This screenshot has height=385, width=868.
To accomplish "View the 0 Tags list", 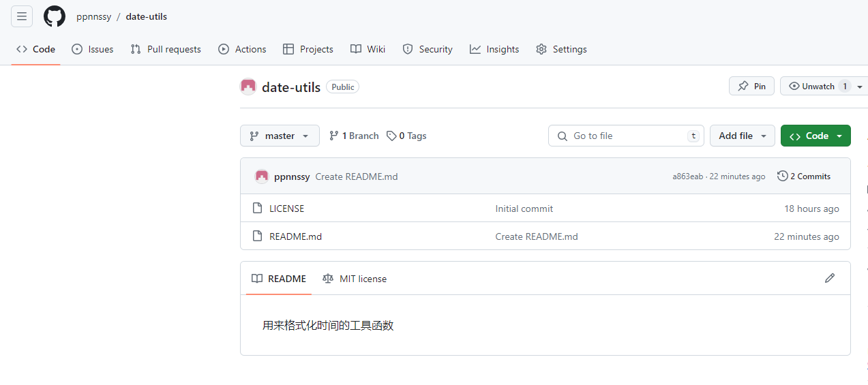I will [406, 136].
